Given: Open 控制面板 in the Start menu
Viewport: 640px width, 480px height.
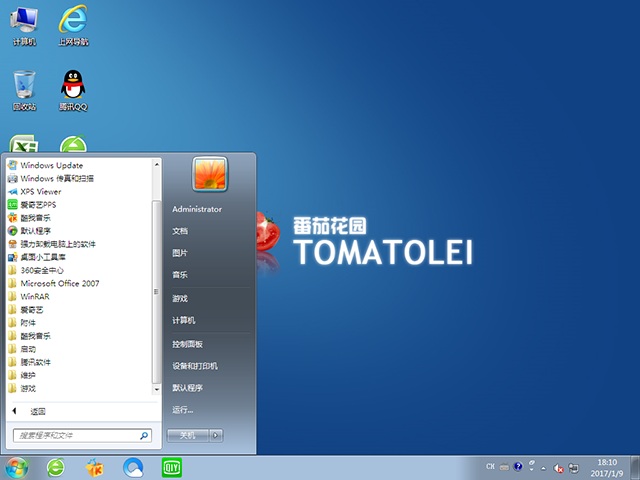Looking at the screenshot, I should point(187,344).
